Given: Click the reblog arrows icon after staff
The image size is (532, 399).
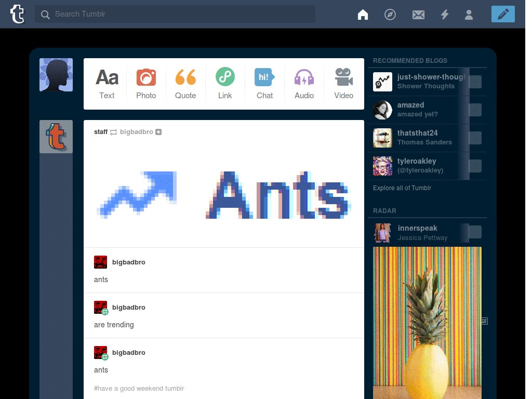Looking at the screenshot, I should [x=114, y=132].
